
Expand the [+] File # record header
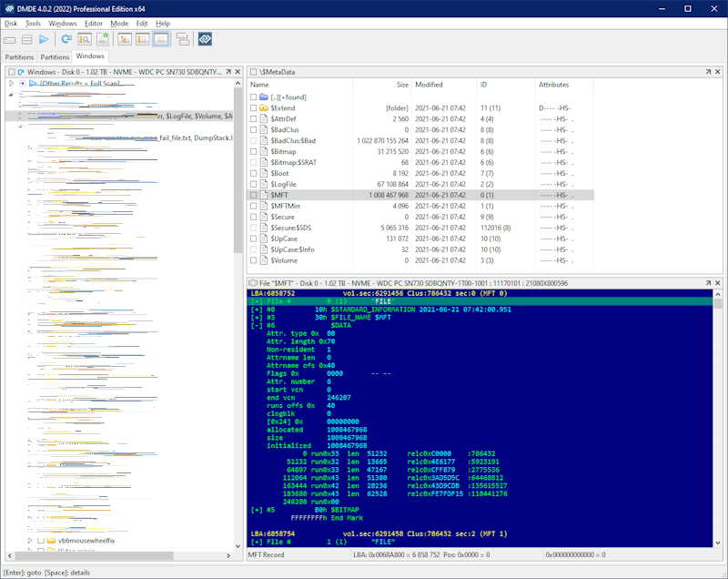(x=257, y=301)
